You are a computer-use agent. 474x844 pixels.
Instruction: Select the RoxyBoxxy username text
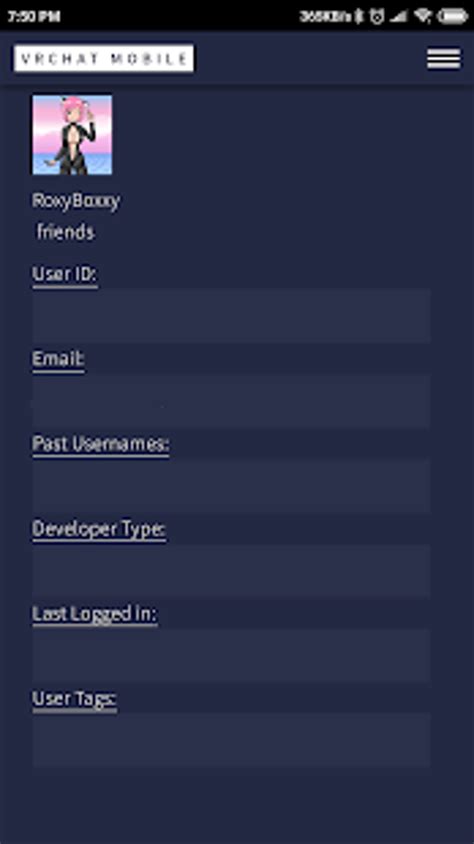coord(76,201)
